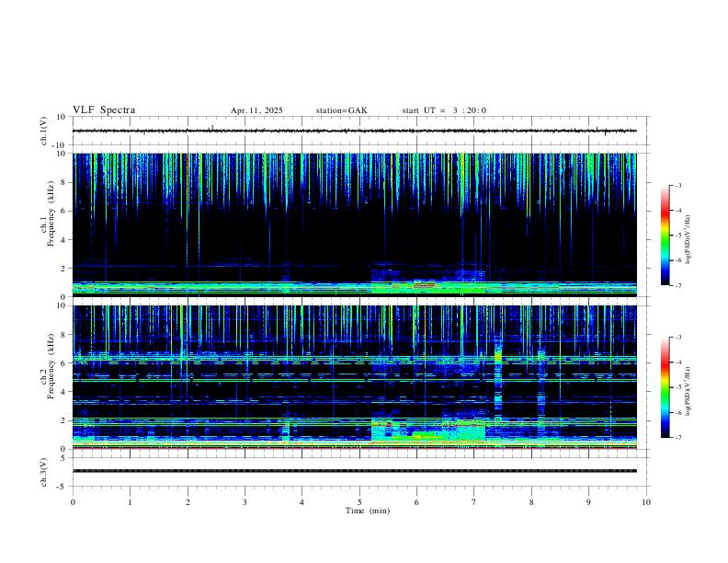Image resolution: width=728 pixels, height=563 pixels.
Task: Click the "-3" tick on ch.1 color bar
Action: 678,185
